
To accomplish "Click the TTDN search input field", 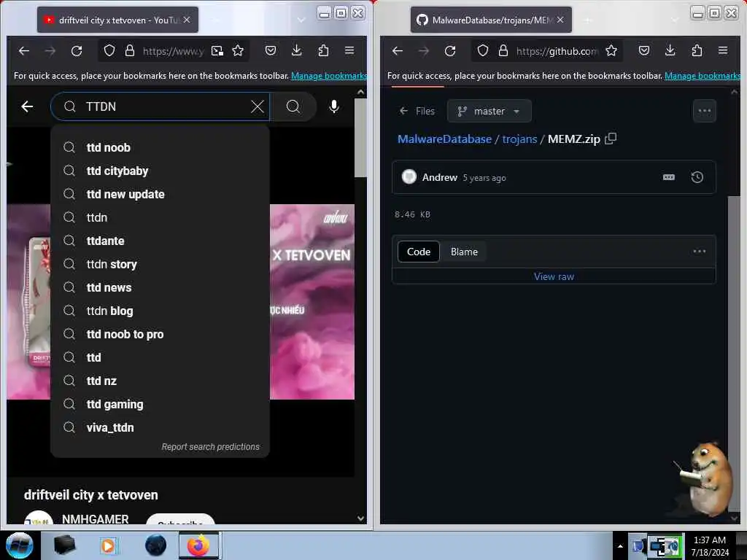I will pos(160,106).
